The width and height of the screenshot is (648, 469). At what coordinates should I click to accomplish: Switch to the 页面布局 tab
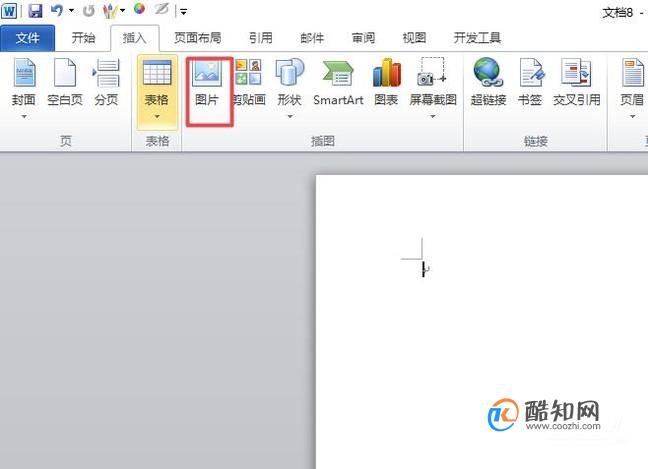pos(198,38)
